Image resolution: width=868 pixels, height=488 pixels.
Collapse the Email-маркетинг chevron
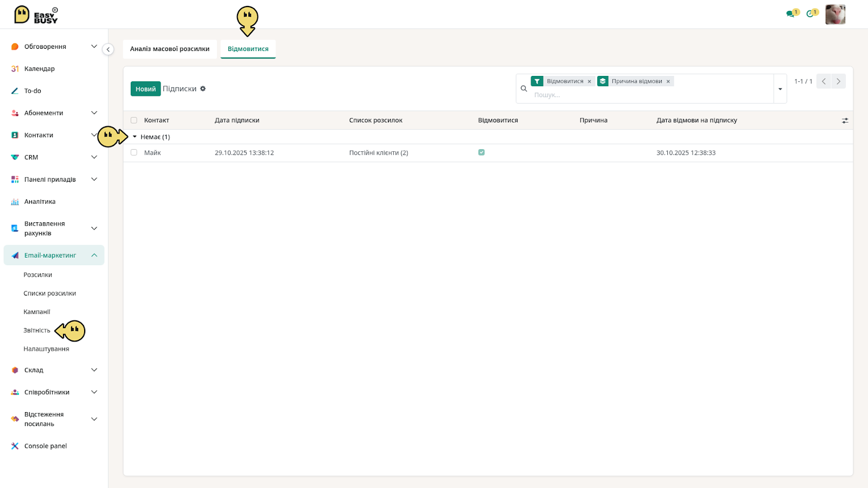click(94, 255)
